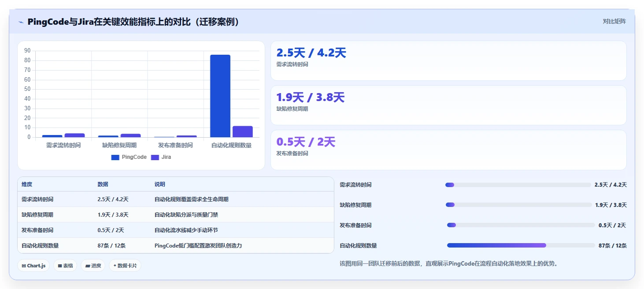Click the Chart.js chip
Image resolution: width=644 pixels, height=289 pixels.
click(33, 266)
